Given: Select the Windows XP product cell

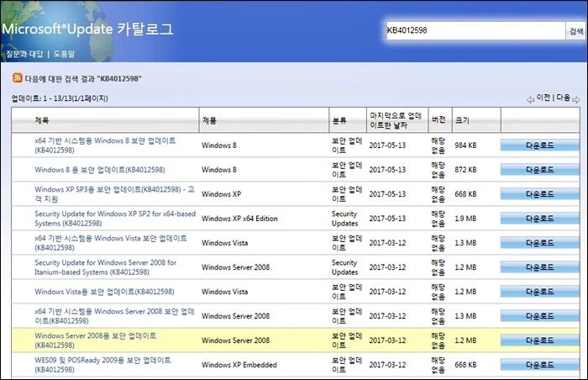Looking at the screenshot, I should (221, 194).
